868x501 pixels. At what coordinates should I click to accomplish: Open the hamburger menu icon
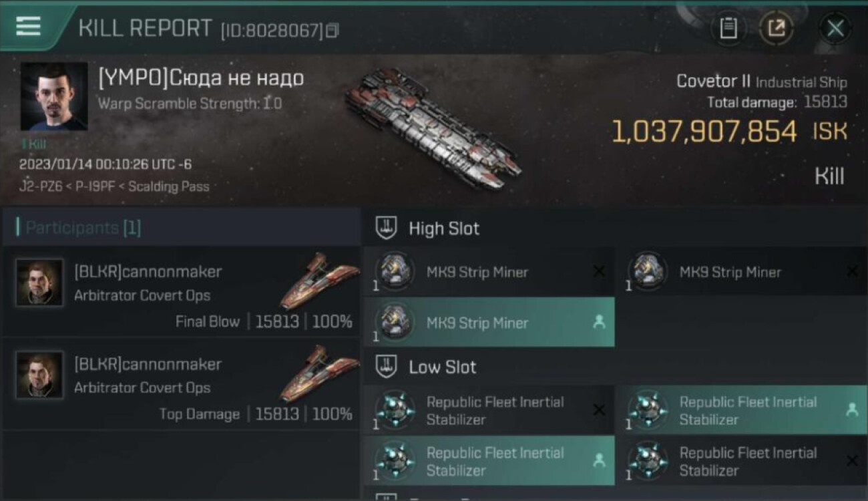pyautogui.click(x=28, y=26)
